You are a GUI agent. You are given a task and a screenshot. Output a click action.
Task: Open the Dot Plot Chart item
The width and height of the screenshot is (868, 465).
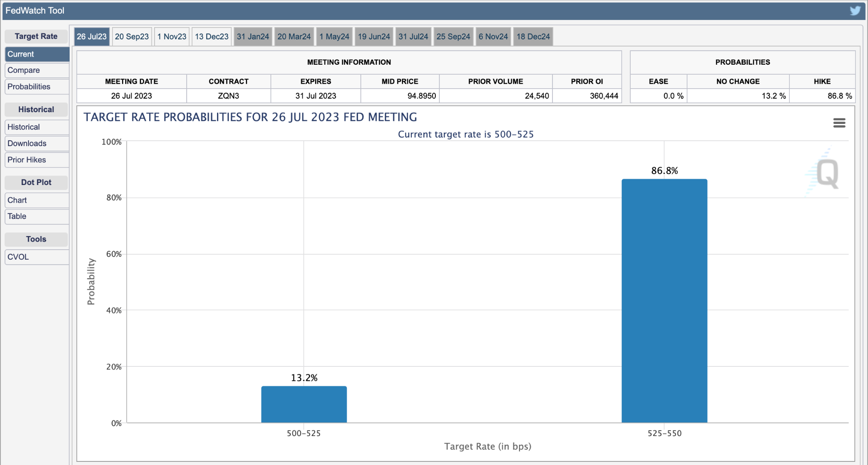click(x=37, y=200)
